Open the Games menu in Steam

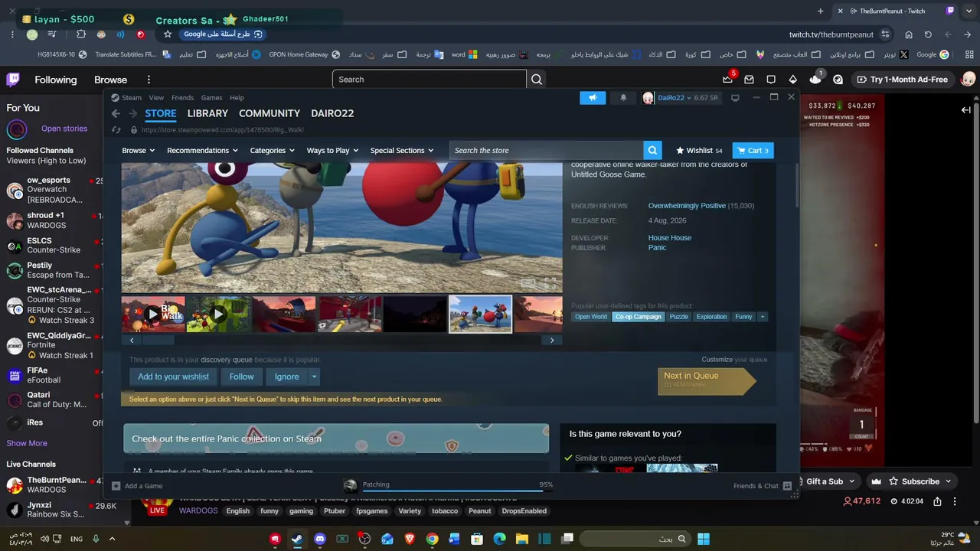[211, 98]
